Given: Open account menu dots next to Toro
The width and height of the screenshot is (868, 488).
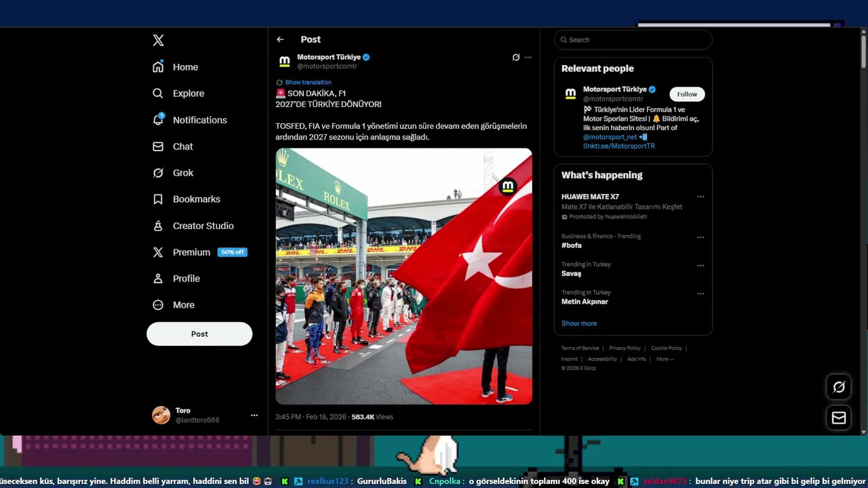Looking at the screenshot, I should click(254, 415).
